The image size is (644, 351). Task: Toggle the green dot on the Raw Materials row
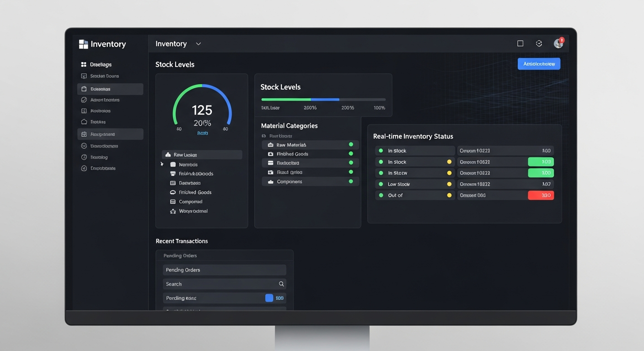click(x=351, y=144)
